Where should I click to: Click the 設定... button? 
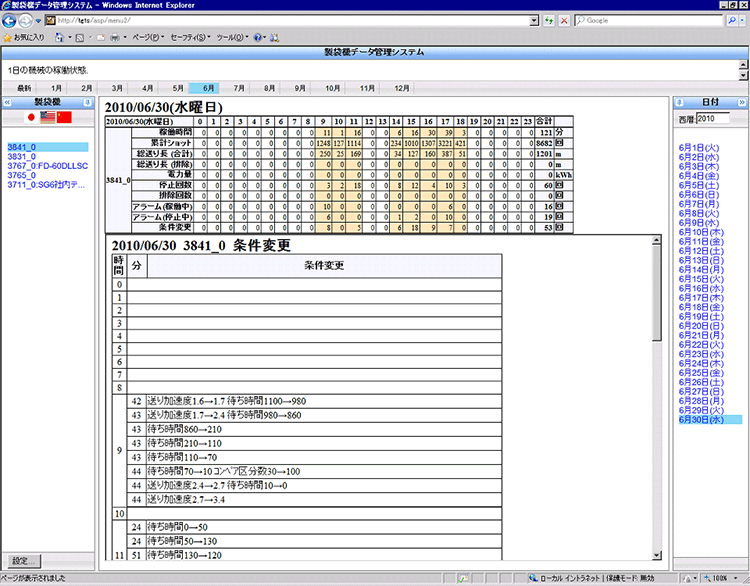point(26,560)
